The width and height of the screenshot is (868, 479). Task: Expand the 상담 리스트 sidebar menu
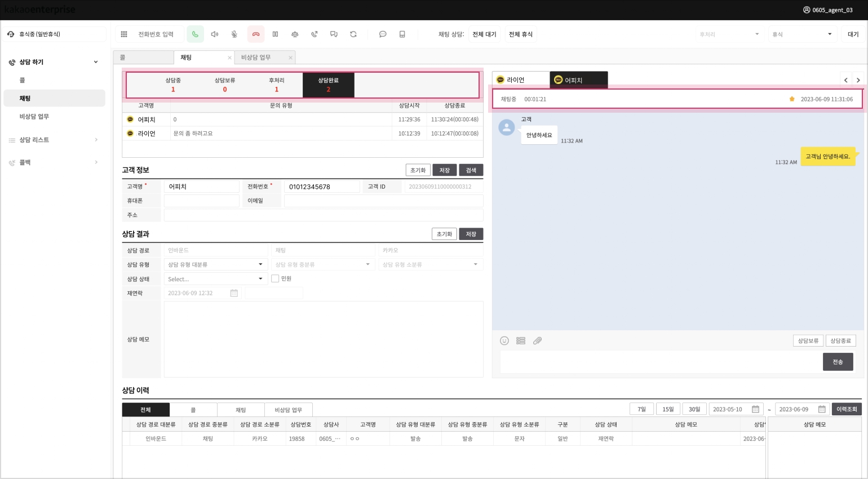(x=54, y=140)
